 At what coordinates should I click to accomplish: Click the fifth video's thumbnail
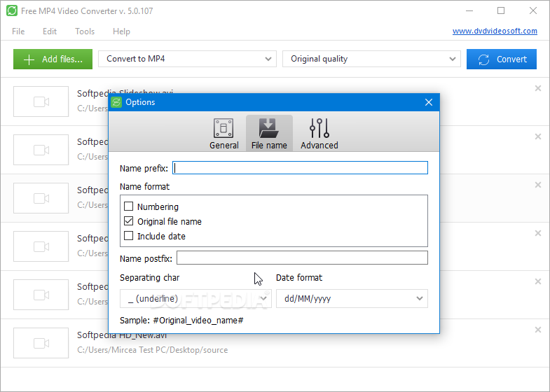(41, 295)
